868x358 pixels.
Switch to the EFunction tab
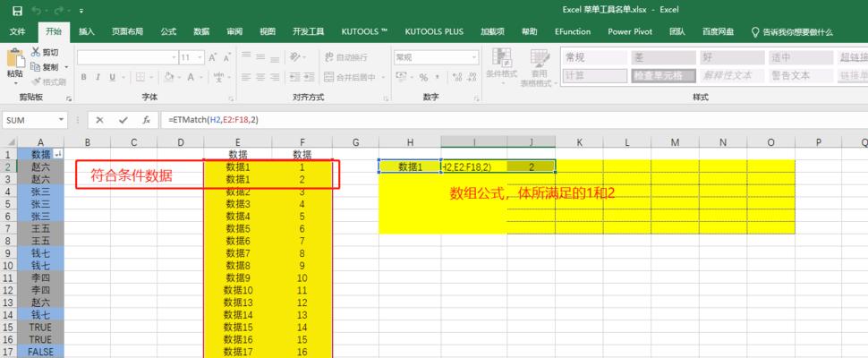pos(573,31)
